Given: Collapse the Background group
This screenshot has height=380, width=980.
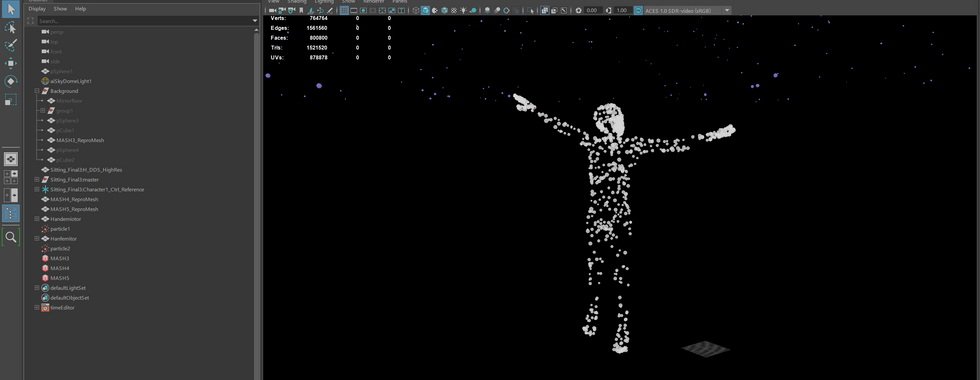Looking at the screenshot, I should [x=37, y=91].
